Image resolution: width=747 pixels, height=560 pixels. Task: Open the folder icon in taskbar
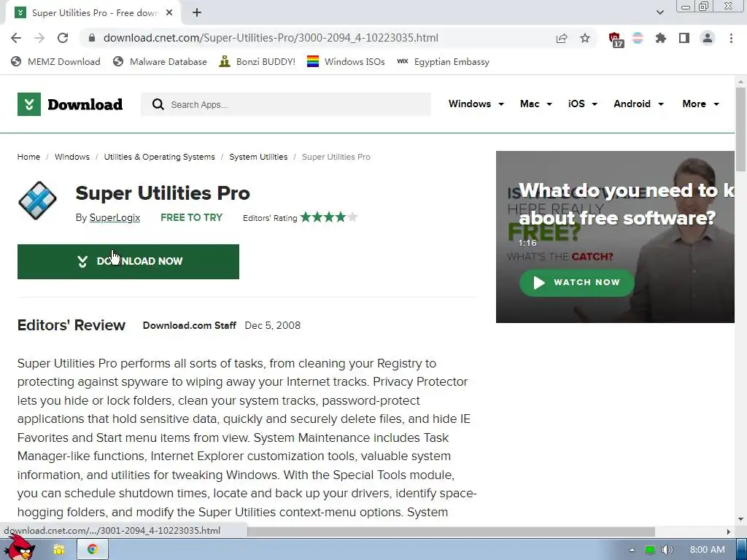click(59, 550)
